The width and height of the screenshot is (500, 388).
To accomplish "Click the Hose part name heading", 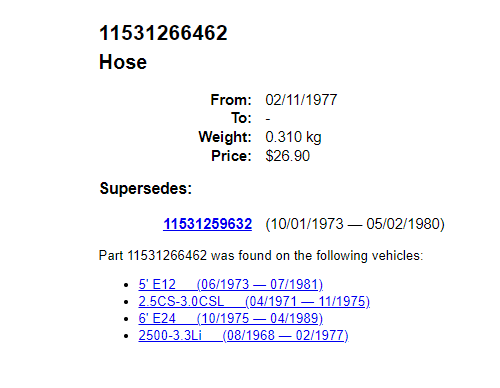I will coord(123,62).
